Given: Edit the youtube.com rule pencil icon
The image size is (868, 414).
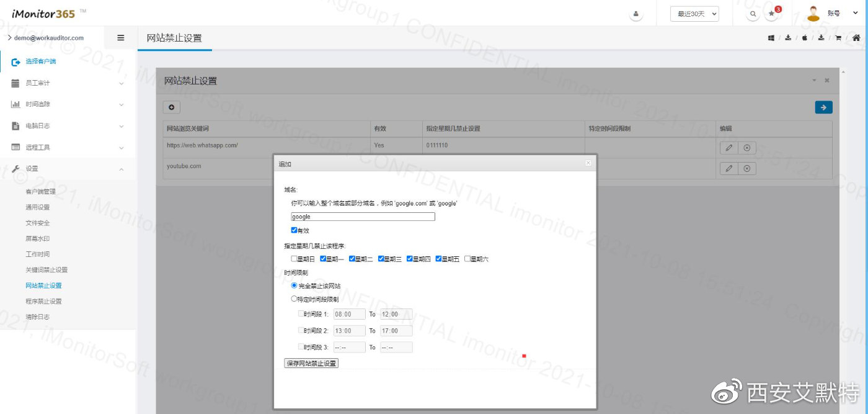Looking at the screenshot, I should pos(729,168).
